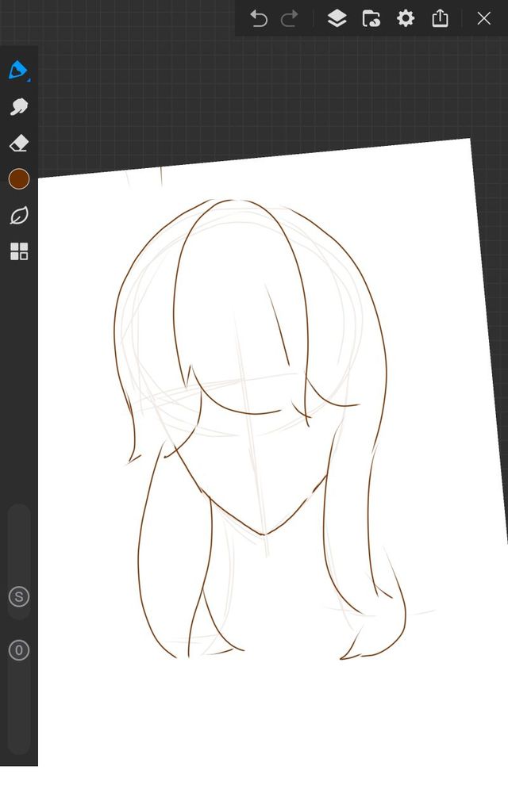The image size is (508, 812).
Task: Close the canvas with the X button
Action: (x=483, y=18)
